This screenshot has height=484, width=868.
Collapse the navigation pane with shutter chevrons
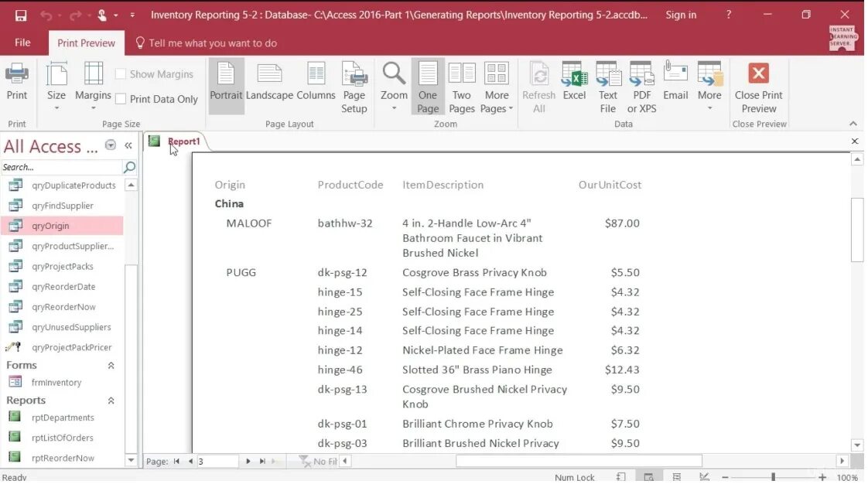pyautogui.click(x=128, y=145)
